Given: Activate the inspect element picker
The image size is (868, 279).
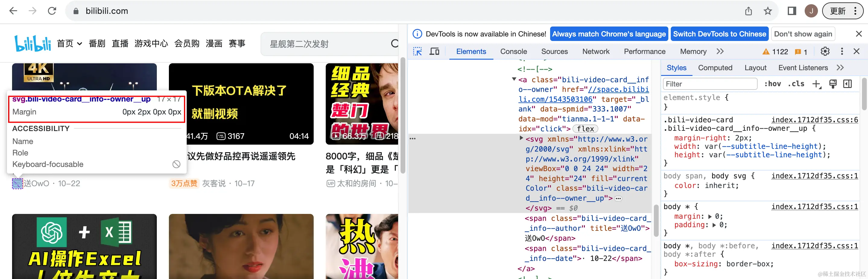Looking at the screenshot, I should click(417, 52).
